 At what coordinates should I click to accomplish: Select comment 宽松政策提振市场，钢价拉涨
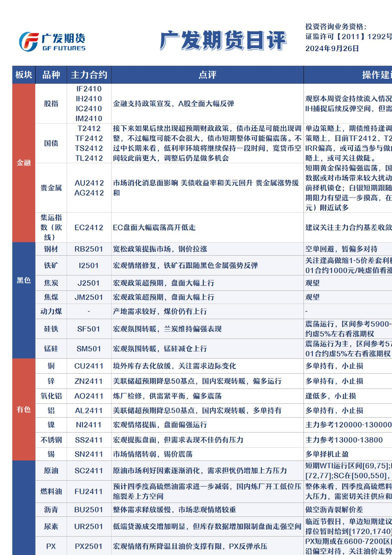click(160, 249)
